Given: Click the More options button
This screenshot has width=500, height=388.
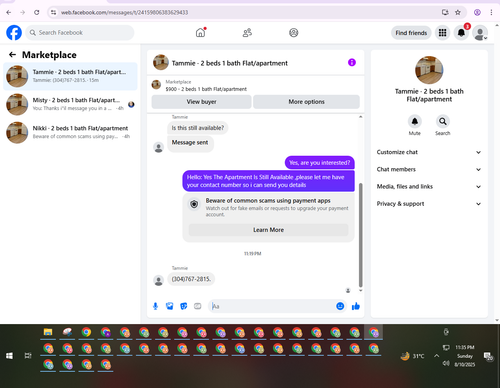Looking at the screenshot, I should (306, 102).
